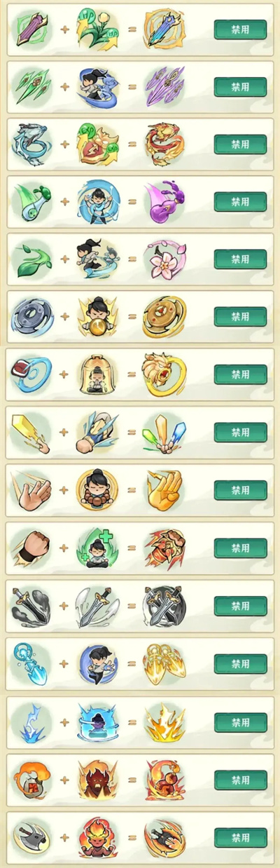Disable the scroll combo with 禁用 button
Viewport: 280px width, 868px height.
pos(240,29)
